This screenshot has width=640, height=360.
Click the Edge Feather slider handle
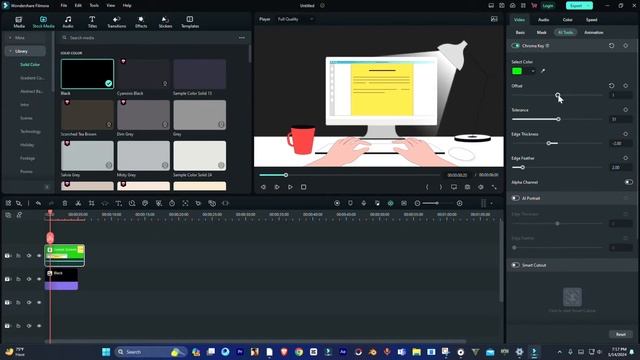click(x=522, y=167)
